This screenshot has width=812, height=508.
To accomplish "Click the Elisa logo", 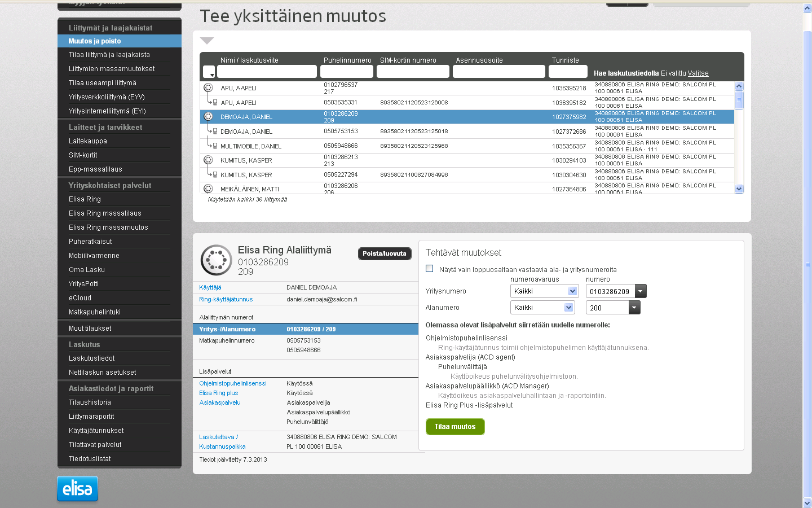I will click(x=77, y=489).
